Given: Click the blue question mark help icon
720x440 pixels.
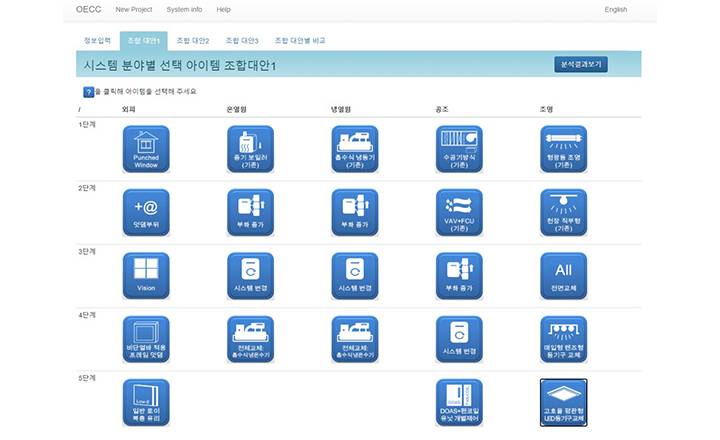Looking at the screenshot, I should pos(88,91).
